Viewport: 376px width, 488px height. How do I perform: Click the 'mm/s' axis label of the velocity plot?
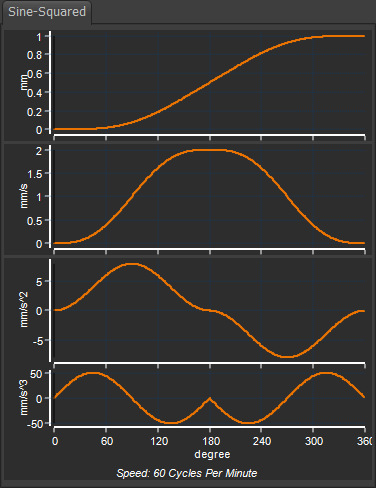pyautogui.click(x=24, y=196)
